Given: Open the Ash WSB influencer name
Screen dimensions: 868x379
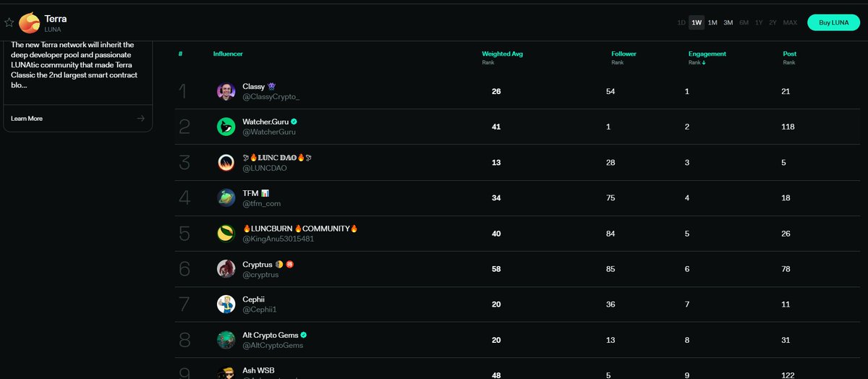Looking at the screenshot, I should [258, 370].
